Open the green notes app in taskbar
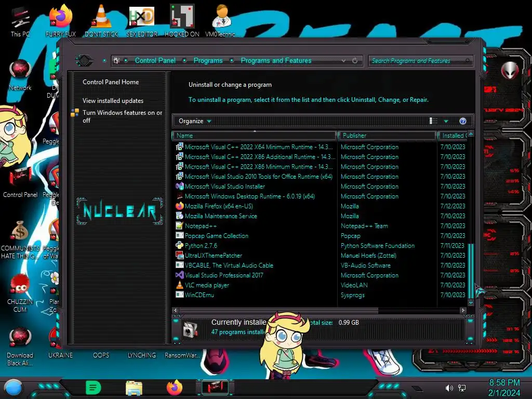The width and height of the screenshot is (532, 399). point(93,388)
